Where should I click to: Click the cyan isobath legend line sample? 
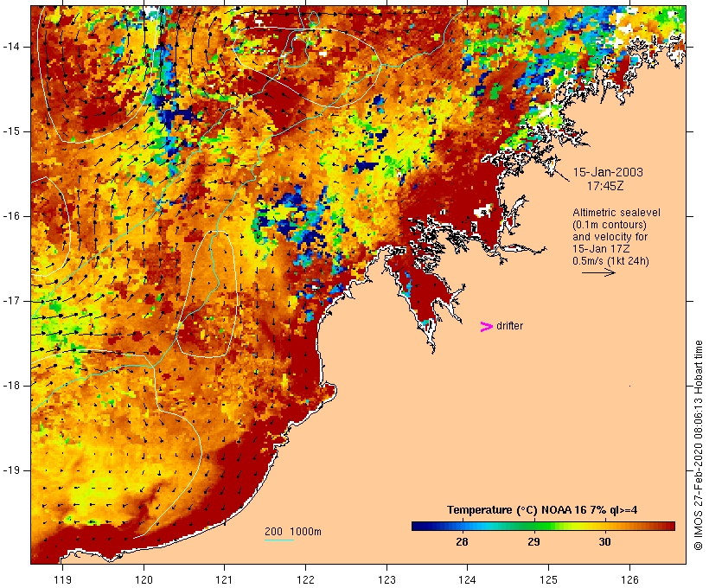click(279, 540)
